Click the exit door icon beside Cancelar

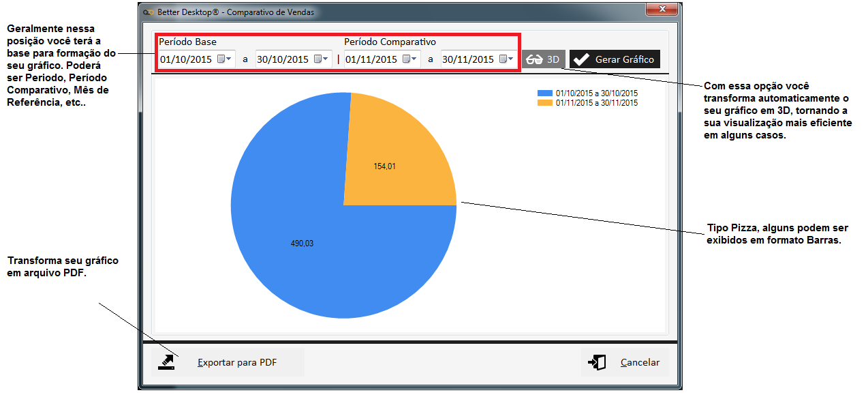tap(597, 362)
